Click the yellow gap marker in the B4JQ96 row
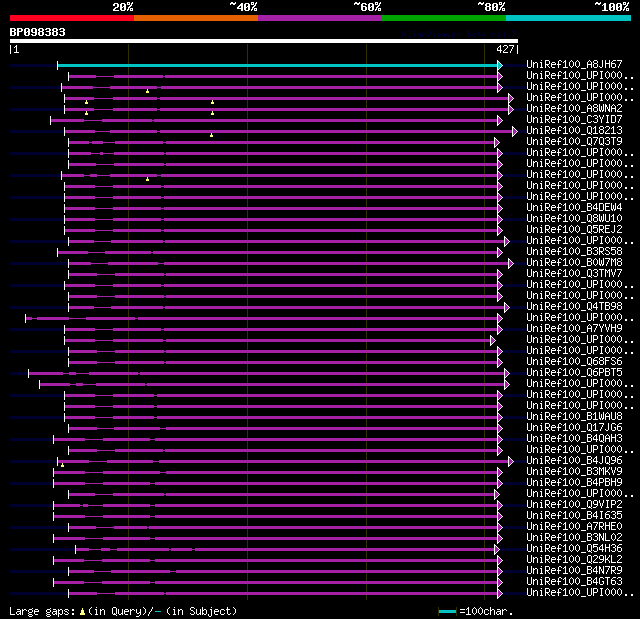 coord(62,465)
